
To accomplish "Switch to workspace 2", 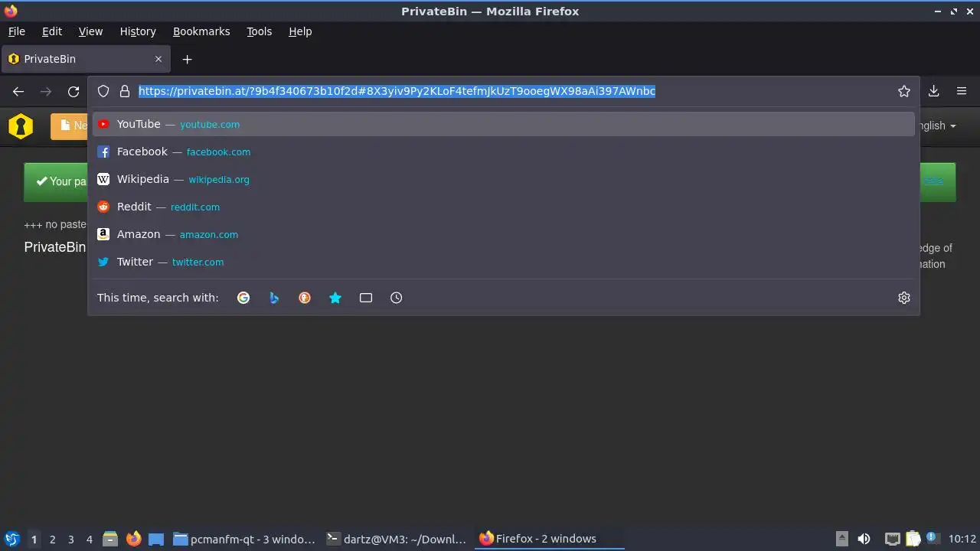I will [52, 540].
